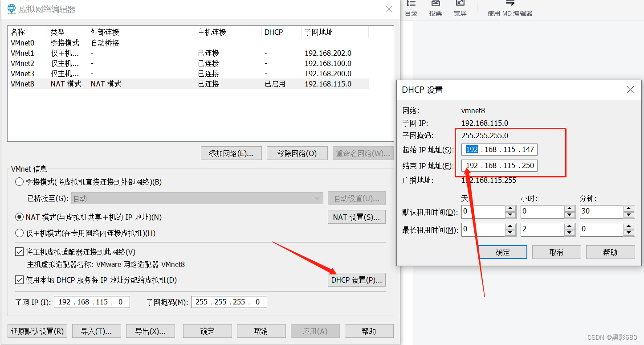The image size is (644, 345).
Task: Click the 移除网络 button
Action: click(x=297, y=153)
